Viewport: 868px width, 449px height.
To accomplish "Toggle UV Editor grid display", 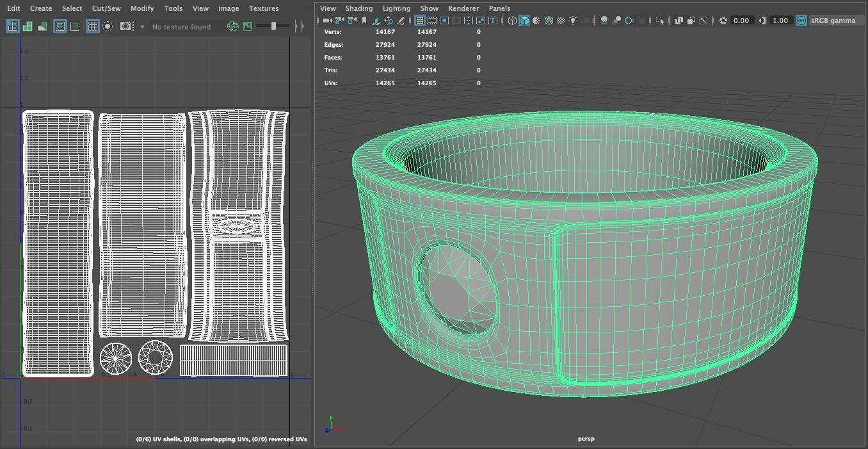I will [93, 26].
